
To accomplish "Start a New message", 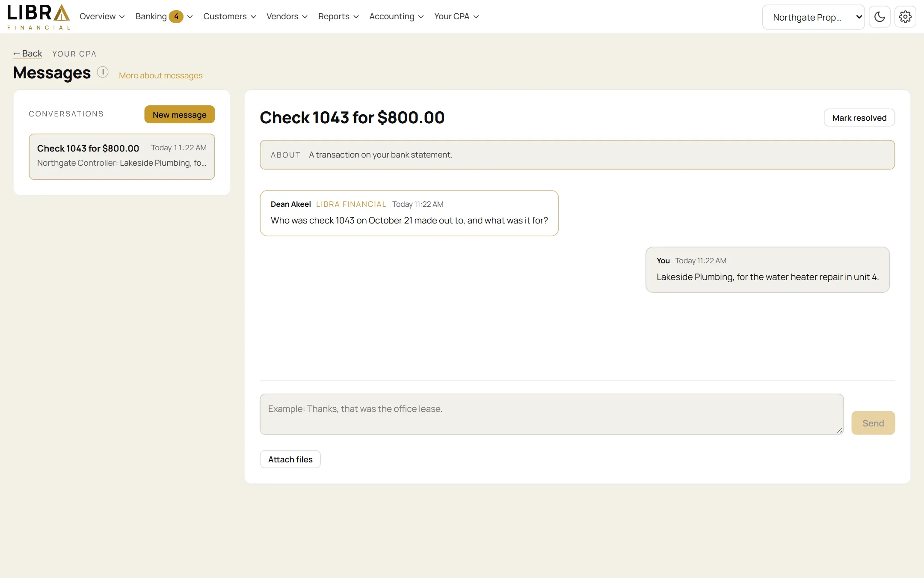I will 180,114.
